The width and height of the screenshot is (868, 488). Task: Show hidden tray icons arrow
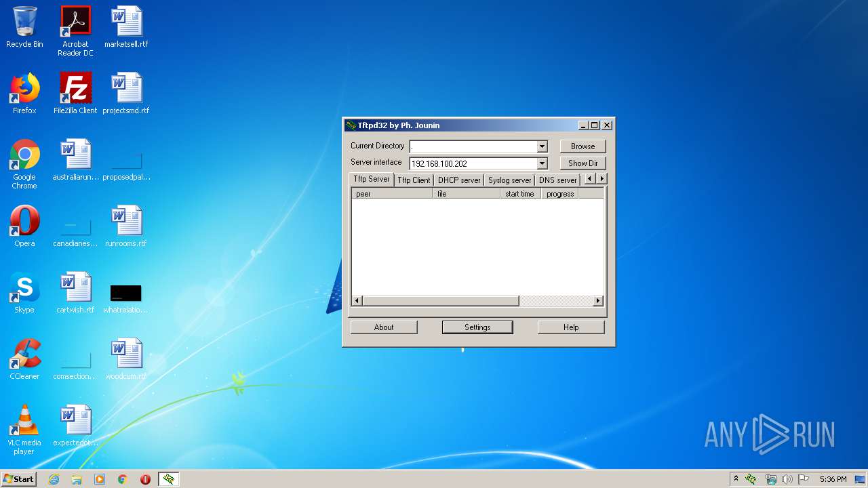(x=736, y=479)
